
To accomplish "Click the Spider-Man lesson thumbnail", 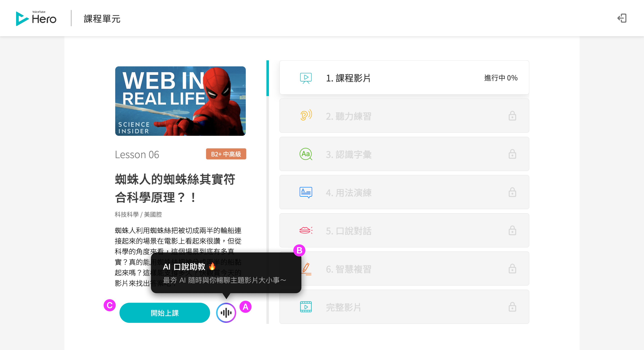I will coord(180,101).
